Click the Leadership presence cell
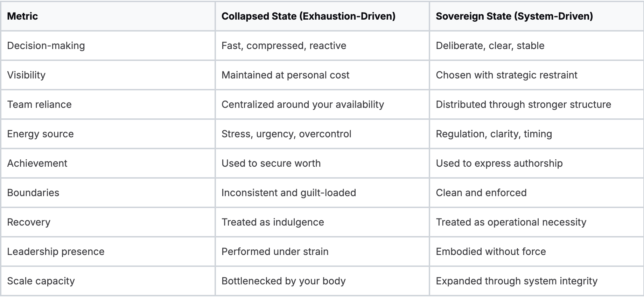Viewport: 644px width, 297px height. point(56,251)
